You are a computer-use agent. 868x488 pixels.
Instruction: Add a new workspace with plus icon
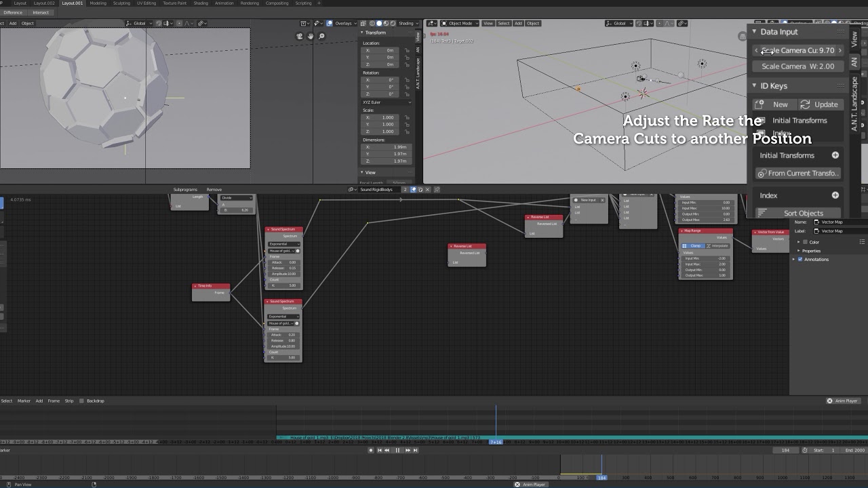click(x=320, y=3)
